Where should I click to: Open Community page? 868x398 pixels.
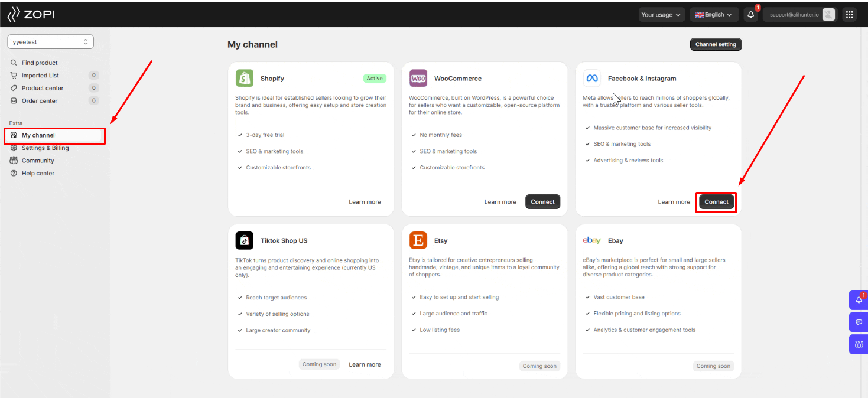point(38,161)
